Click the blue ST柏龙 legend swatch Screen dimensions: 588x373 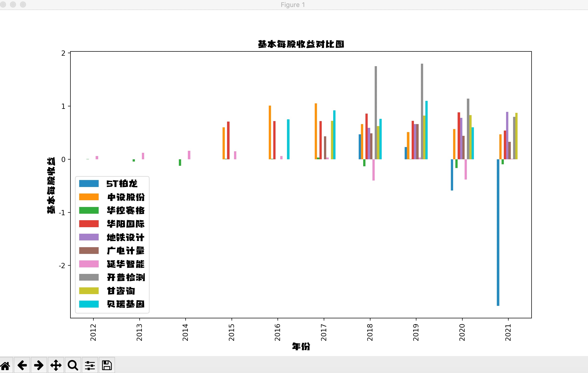tap(89, 184)
